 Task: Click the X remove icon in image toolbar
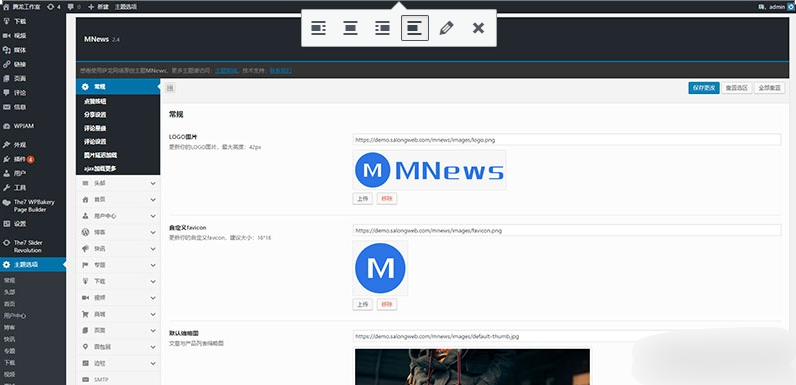(478, 28)
